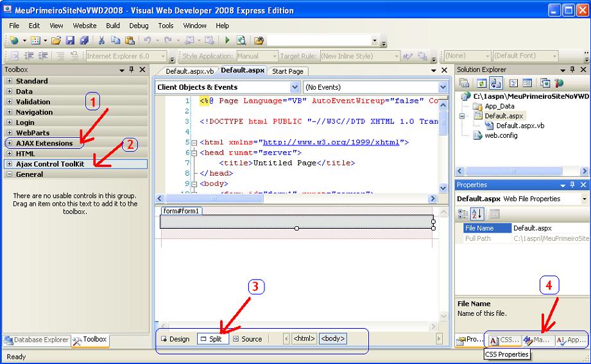This screenshot has height=364, width=591.
Task: Open the Website menu
Action: [85, 26]
